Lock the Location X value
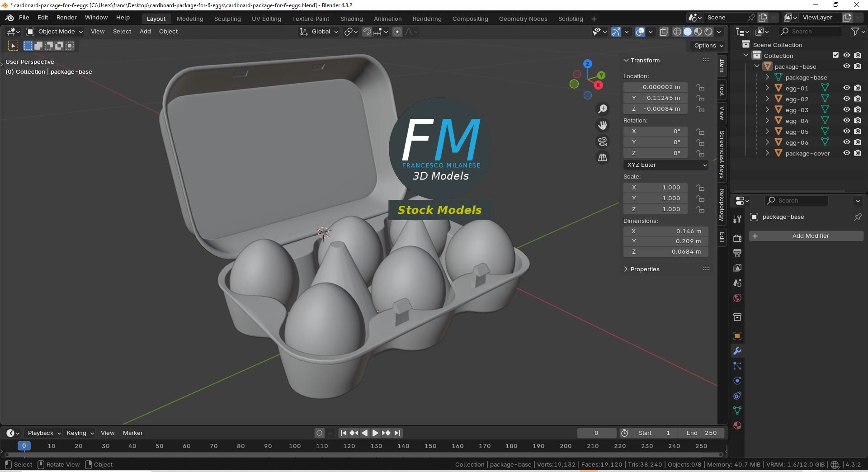 pos(700,87)
